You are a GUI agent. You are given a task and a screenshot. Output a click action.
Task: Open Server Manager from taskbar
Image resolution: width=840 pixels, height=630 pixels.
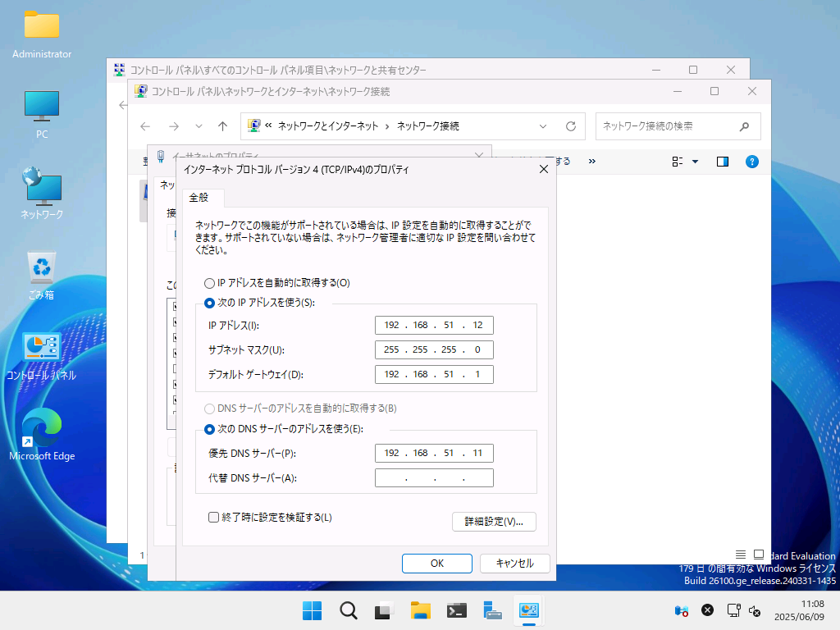pyautogui.click(x=492, y=610)
